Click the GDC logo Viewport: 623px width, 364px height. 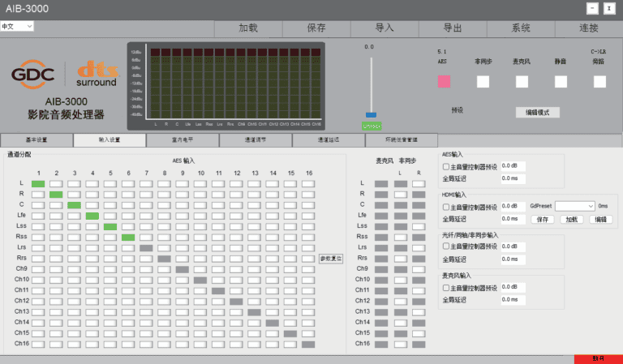32,75
